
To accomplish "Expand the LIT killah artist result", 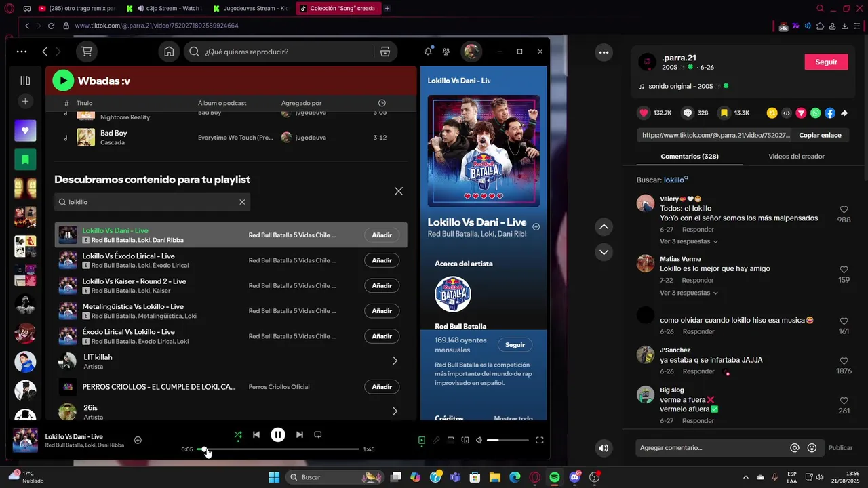I will pos(395,361).
